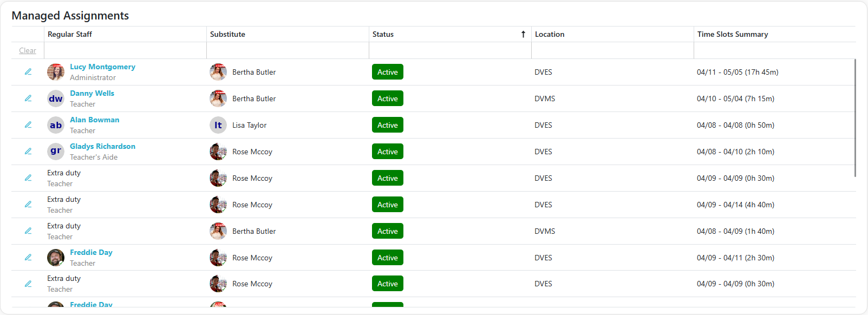Image resolution: width=868 pixels, height=315 pixels.
Task: Click edit pencil for Danny Wells row
Action: point(28,99)
